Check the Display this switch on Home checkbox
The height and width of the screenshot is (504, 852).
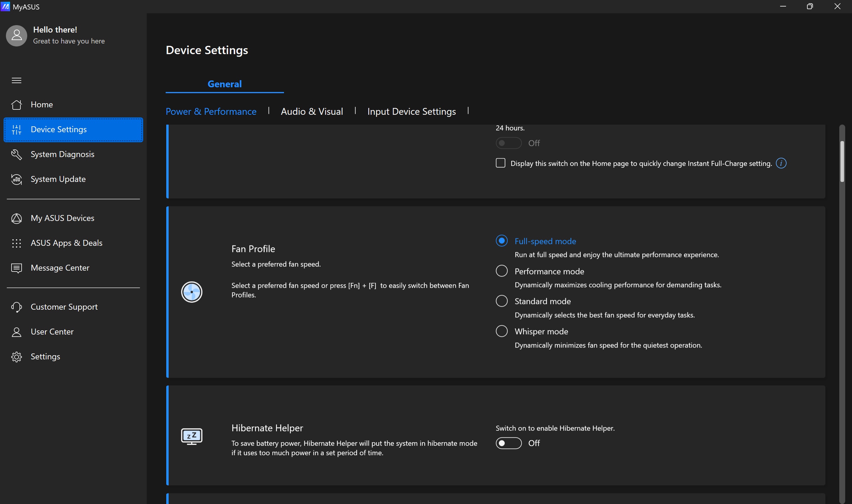click(500, 163)
